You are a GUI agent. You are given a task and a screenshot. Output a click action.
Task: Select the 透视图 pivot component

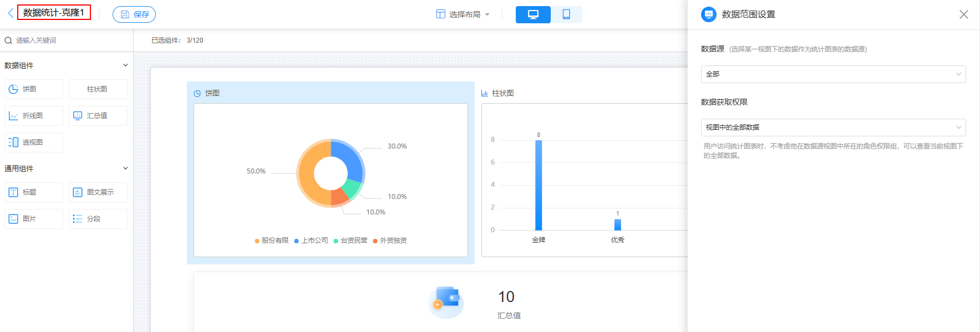click(34, 142)
